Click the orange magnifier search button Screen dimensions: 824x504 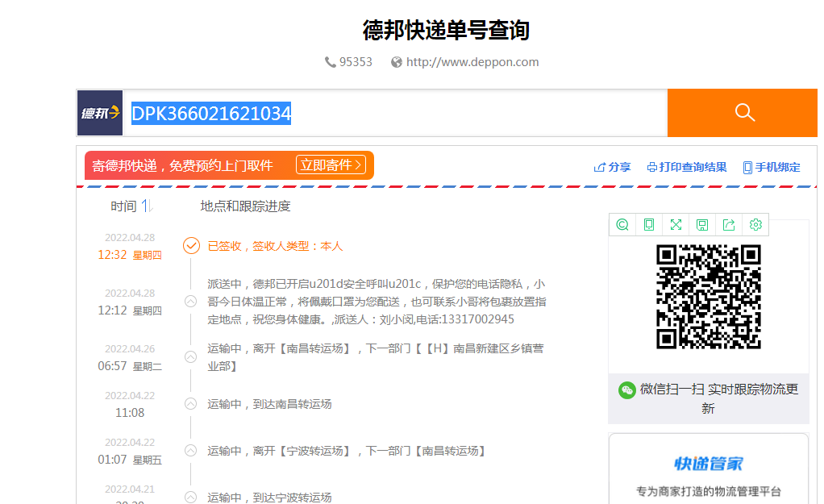pos(742,112)
